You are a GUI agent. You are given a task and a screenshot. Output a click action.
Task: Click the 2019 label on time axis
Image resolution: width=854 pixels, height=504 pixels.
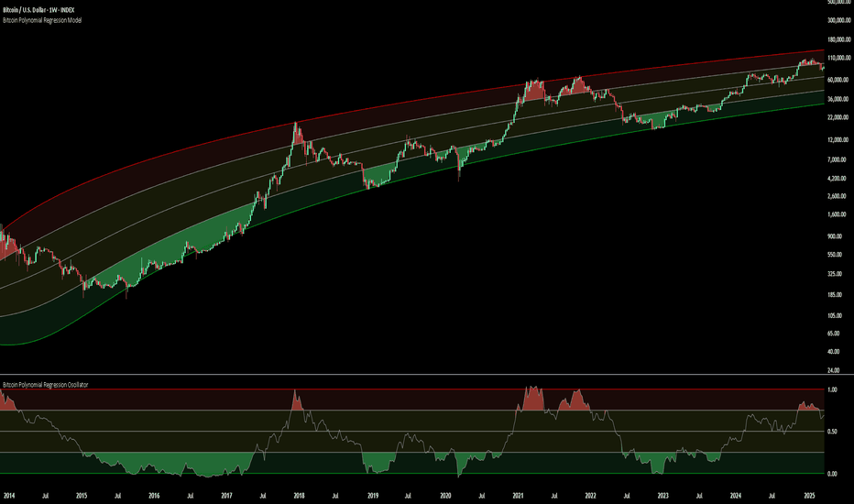click(x=373, y=496)
